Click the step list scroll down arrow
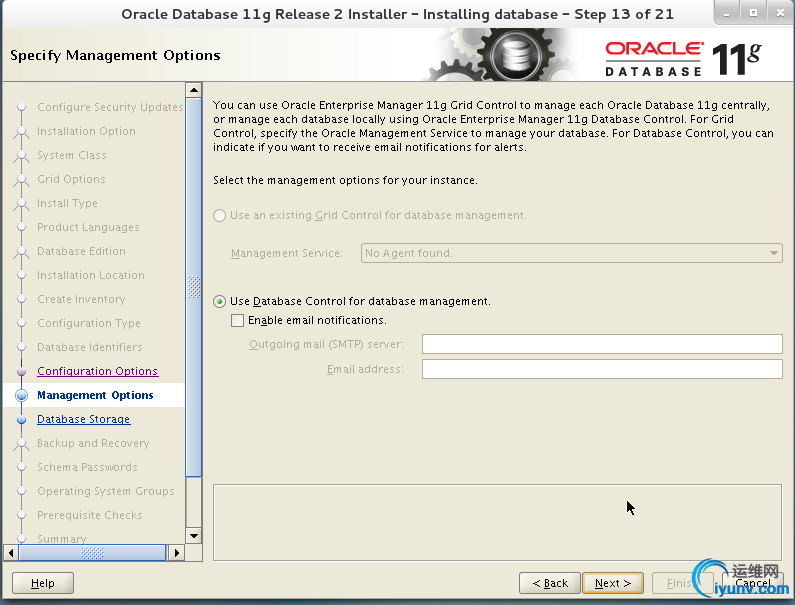Screen dimensions: 795x605 [194, 536]
